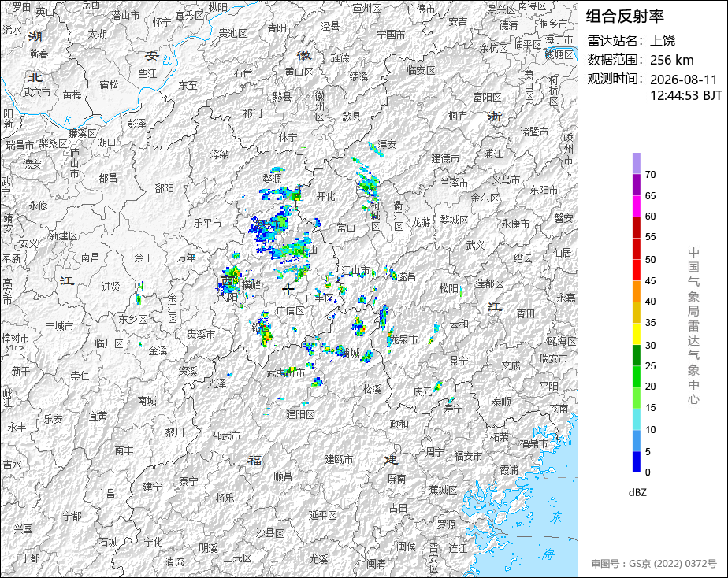Click the observation time 12:44:53 BJT
This screenshot has height=578, width=728.
pyautogui.click(x=685, y=95)
